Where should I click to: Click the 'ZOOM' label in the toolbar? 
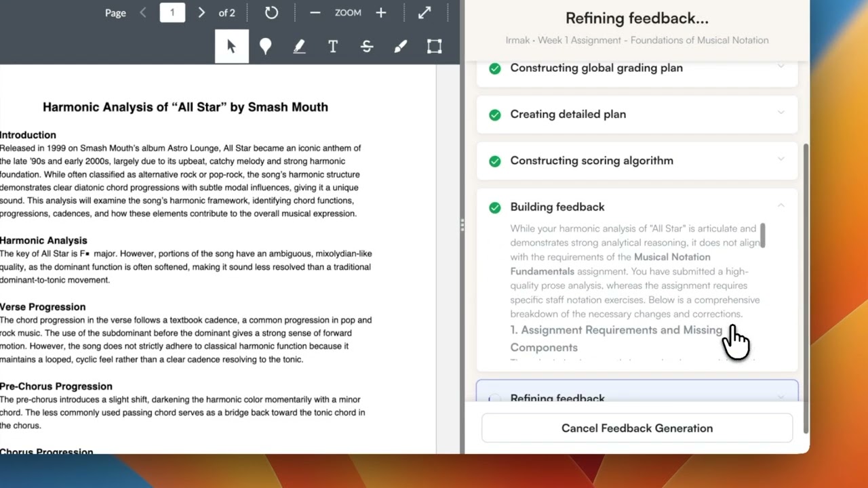click(x=348, y=13)
